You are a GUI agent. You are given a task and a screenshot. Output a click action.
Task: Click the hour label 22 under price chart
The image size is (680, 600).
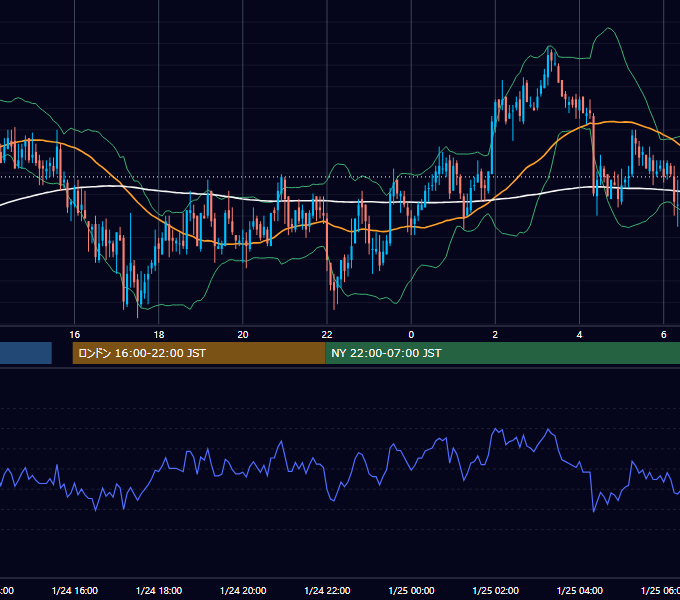(x=327, y=334)
